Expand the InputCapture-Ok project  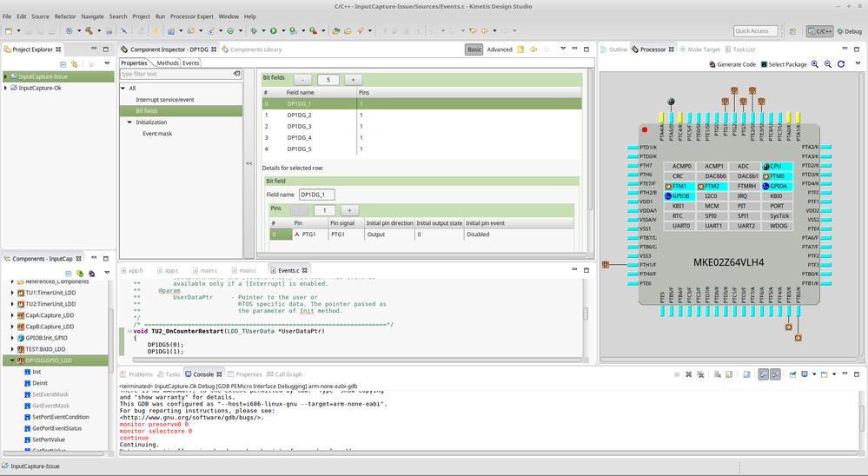[6, 88]
